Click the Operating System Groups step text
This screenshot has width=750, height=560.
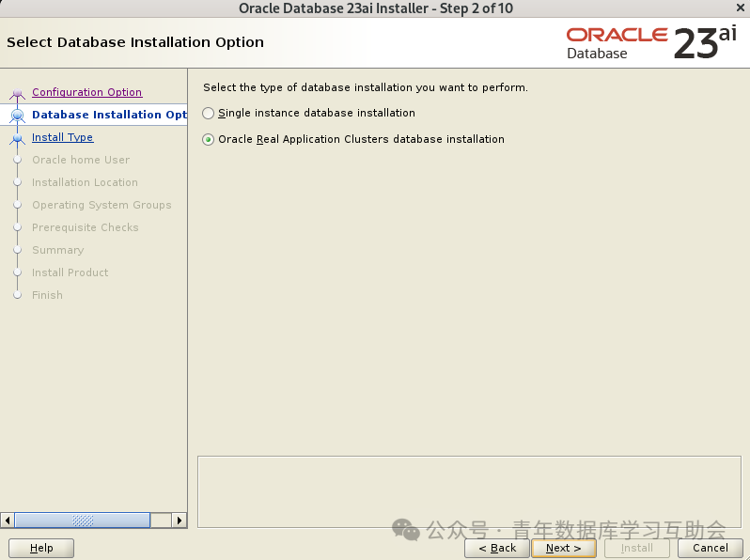pos(102,205)
